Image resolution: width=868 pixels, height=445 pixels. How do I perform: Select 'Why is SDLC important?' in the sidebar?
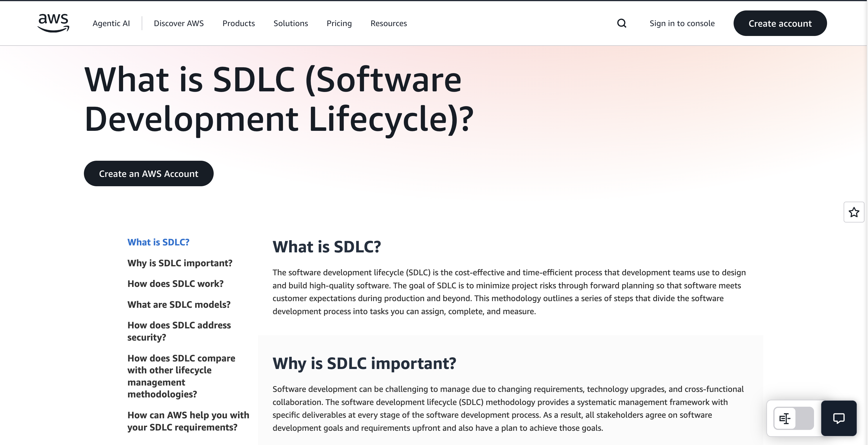[180, 263]
